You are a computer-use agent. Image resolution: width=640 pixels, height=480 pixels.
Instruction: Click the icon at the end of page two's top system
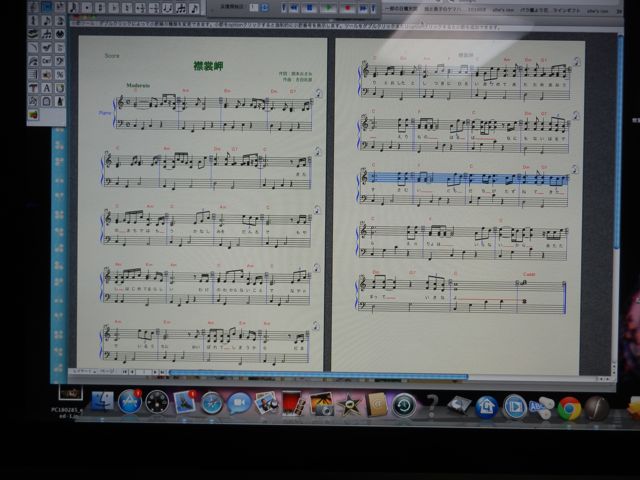pyautogui.click(x=577, y=62)
